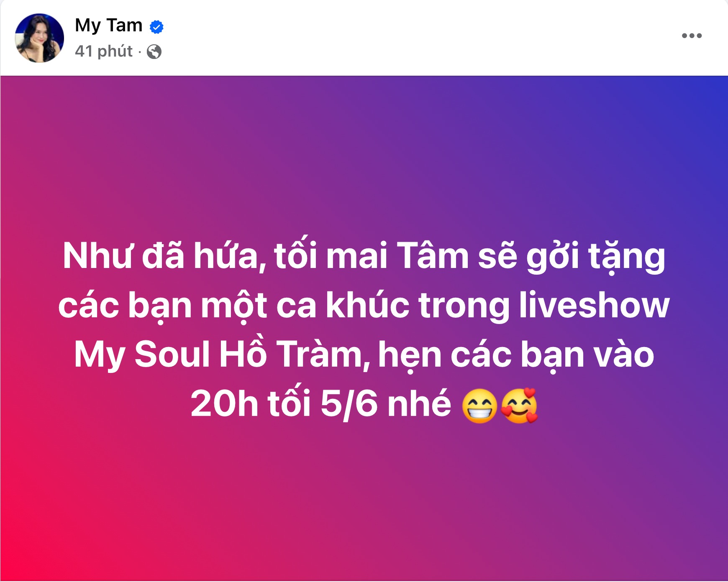This screenshot has height=582, width=728.
Task: Click the word "nhé" before the emojis
Action: click(419, 404)
